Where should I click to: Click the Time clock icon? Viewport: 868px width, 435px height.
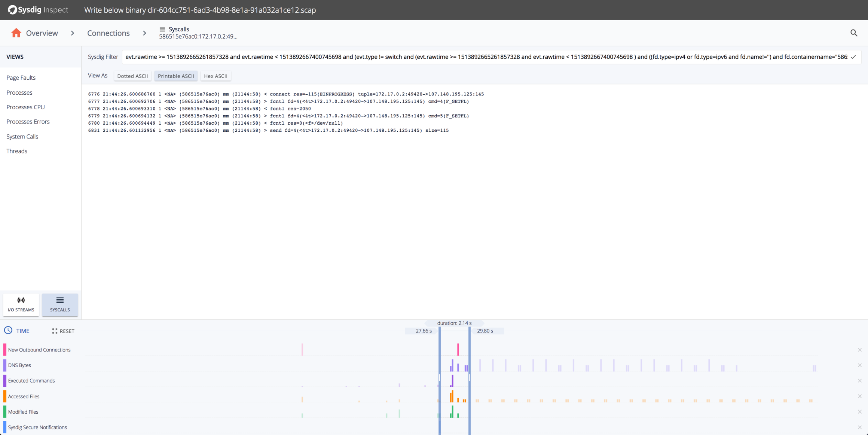(8, 331)
